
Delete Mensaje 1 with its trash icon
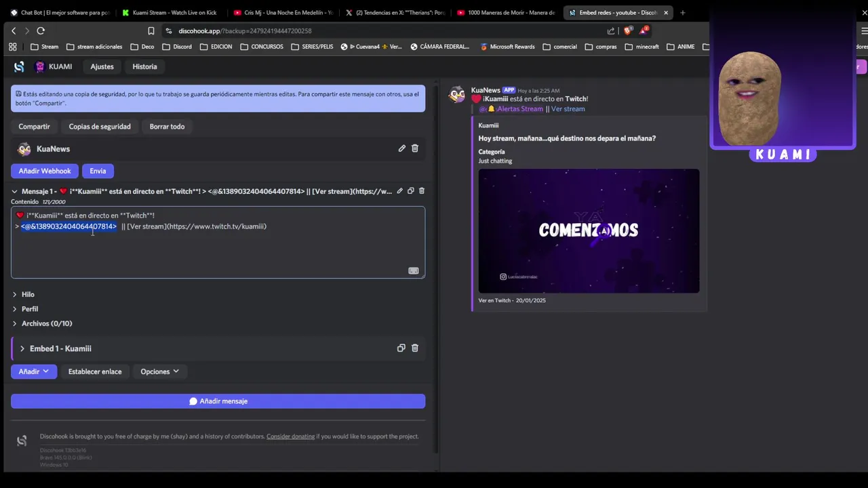coord(421,191)
